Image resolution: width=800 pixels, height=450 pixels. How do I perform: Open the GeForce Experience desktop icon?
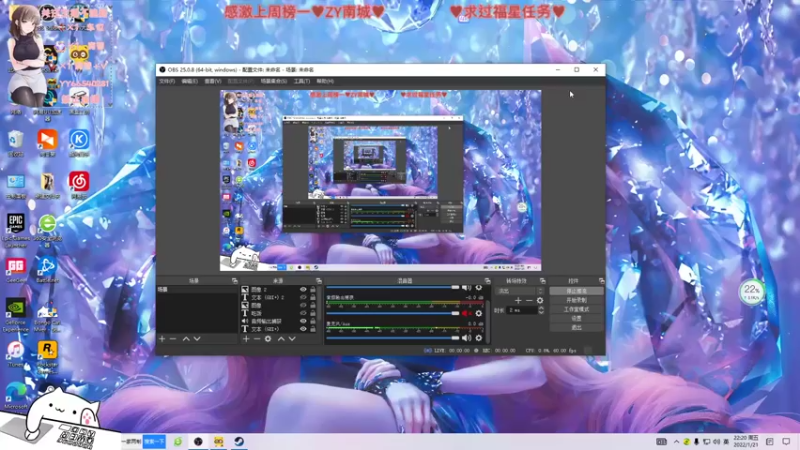[x=16, y=315]
